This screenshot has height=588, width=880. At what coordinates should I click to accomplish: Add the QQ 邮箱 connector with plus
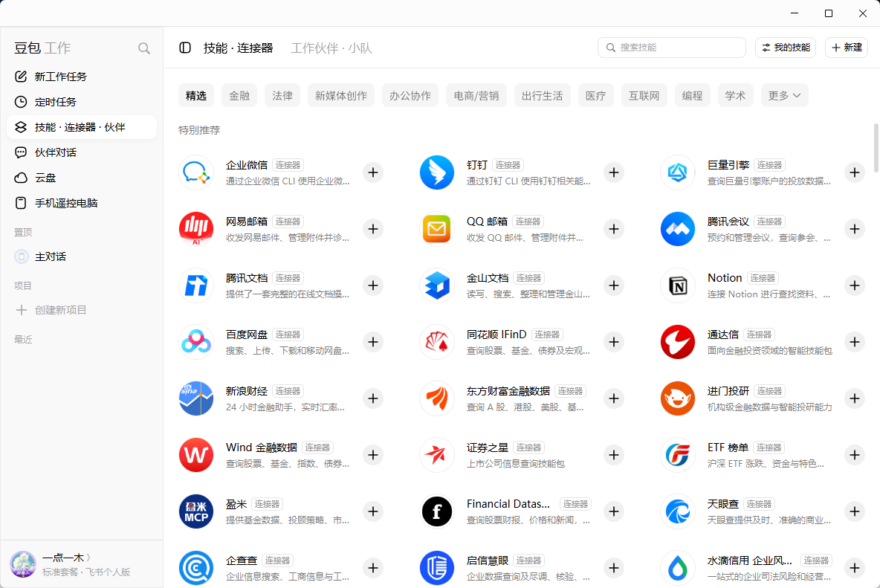tap(614, 229)
